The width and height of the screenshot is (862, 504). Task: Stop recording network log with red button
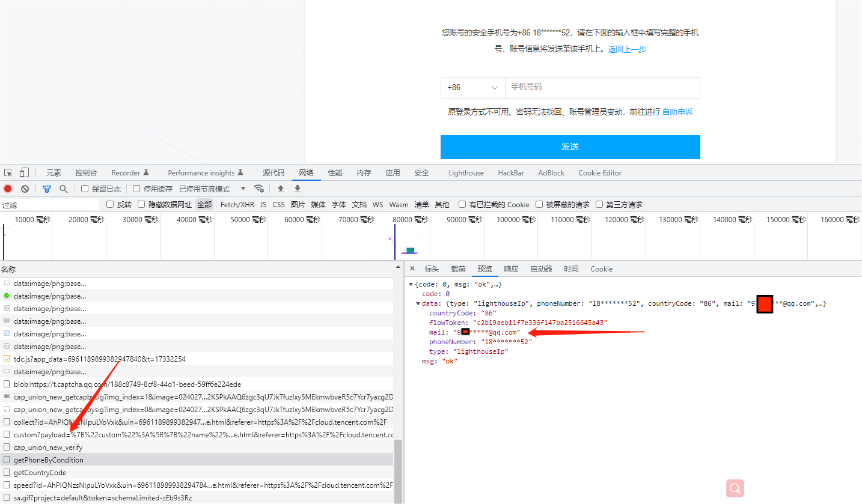pyautogui.click(x=8, y=189)
